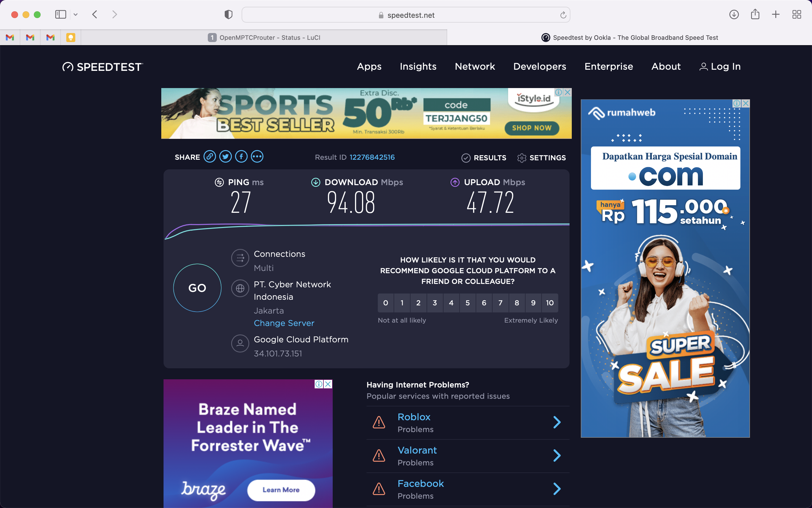Start the test with GO button
The height and width of the screenshot is (508, 812).
(197, 288)
